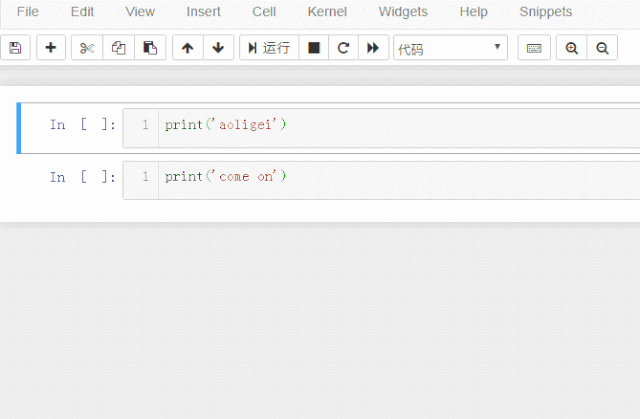Open the File menu
This screenshot has width=640, height=419.
(x=28, y=11)
